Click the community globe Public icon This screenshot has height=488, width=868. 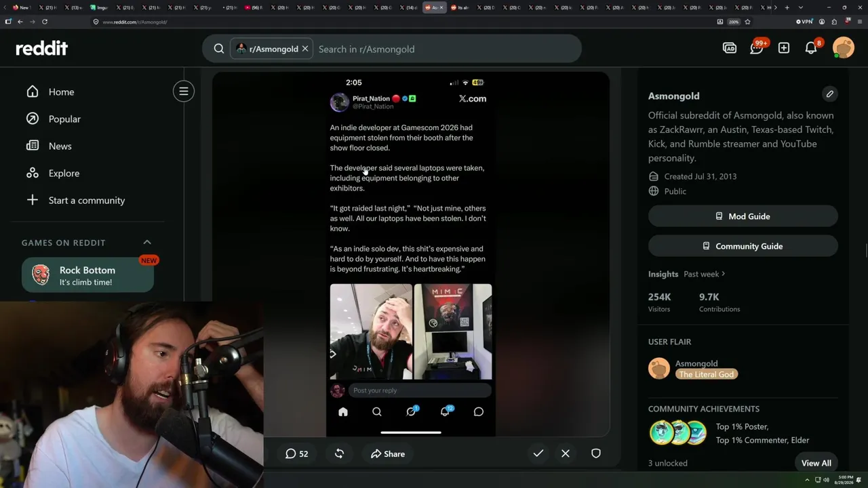pos(654,191)
